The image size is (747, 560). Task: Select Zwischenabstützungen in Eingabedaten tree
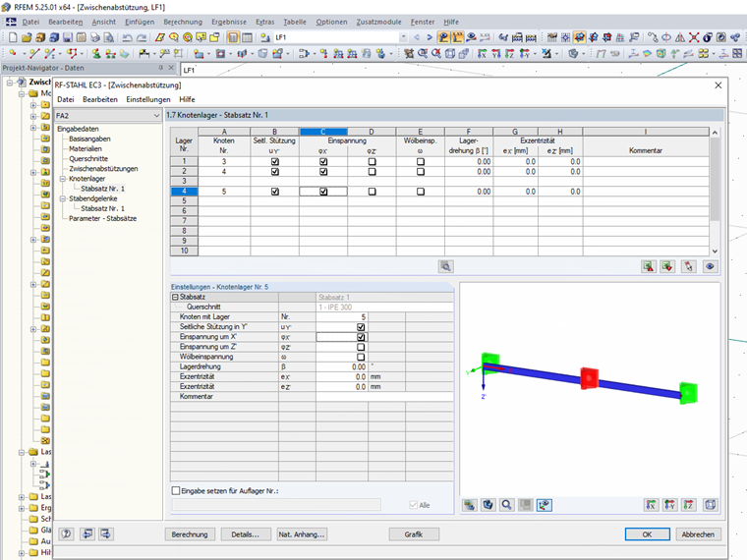click(x=103, y=169)
